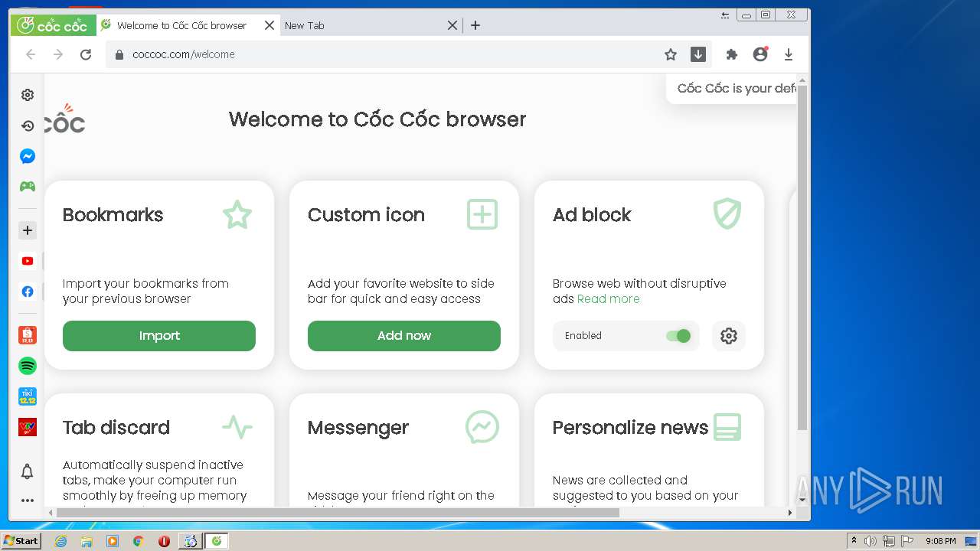The height and width of the screenshot is (551, 980).
Task: Click the 'Personalize news' card title
Action: pos(630,427)
